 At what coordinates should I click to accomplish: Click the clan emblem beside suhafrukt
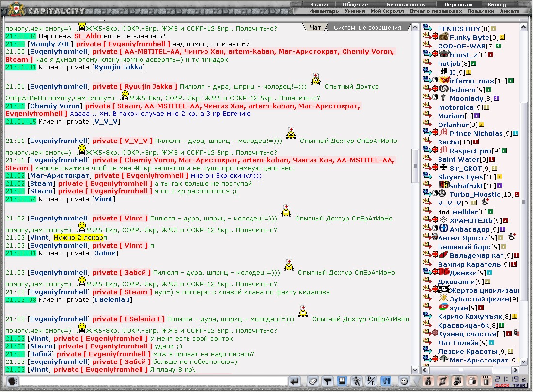tap(443, 185)
